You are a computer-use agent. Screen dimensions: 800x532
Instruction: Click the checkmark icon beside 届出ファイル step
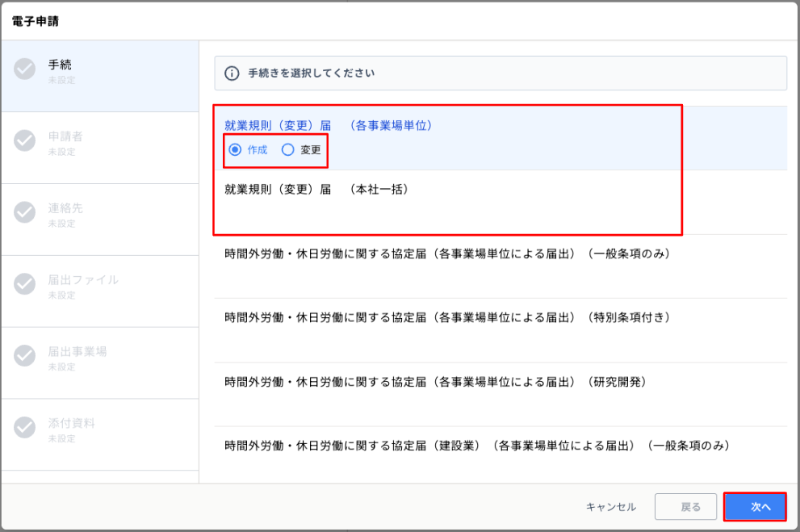[24, 284]
